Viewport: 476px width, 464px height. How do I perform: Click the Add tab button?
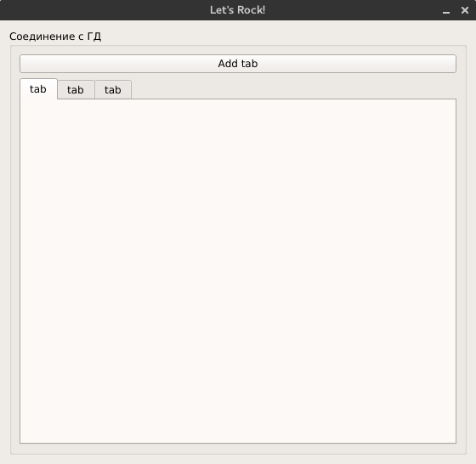point(238,64)
